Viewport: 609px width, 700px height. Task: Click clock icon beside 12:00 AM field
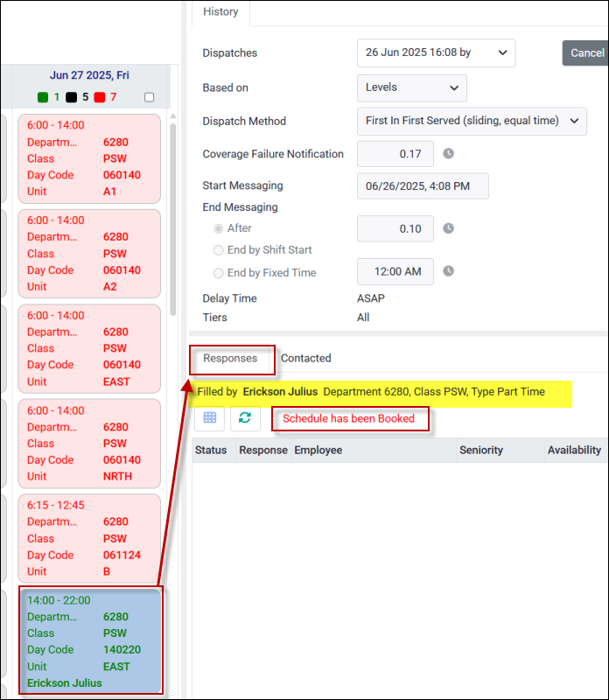[448, 271]
